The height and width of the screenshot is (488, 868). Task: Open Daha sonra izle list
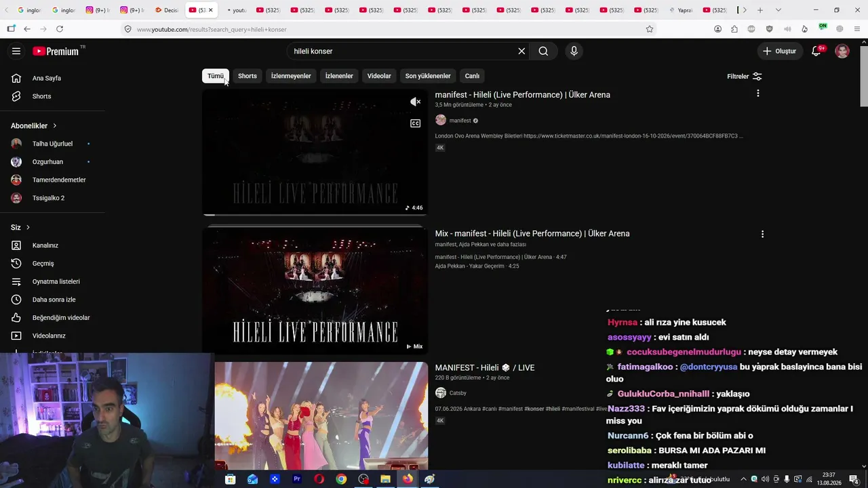53,300
